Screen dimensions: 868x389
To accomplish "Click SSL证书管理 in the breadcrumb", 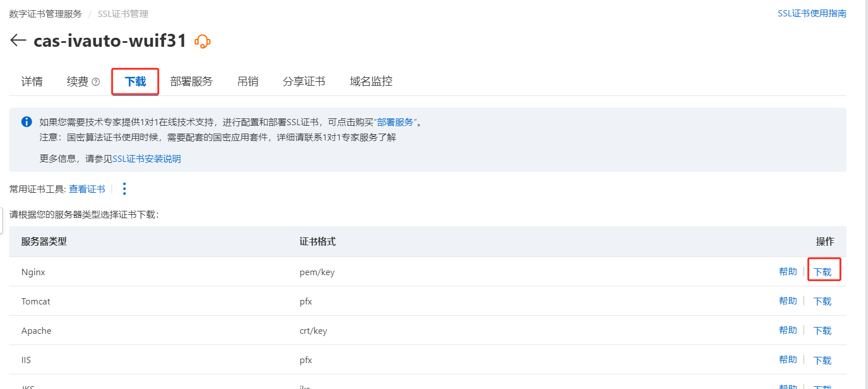I will pyautogui.click(x=123, y=14).
